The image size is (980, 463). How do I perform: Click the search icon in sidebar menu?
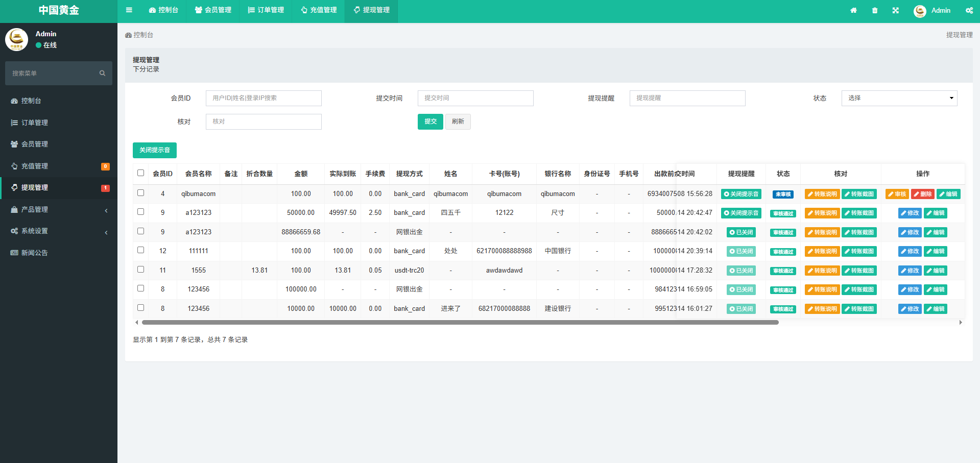pos(102,74)
